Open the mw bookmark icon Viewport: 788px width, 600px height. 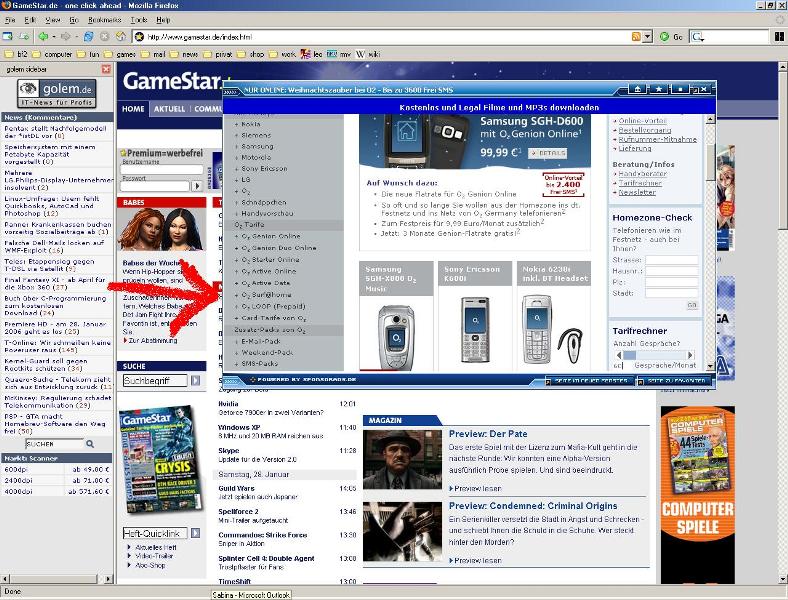(x=332, y=54)
